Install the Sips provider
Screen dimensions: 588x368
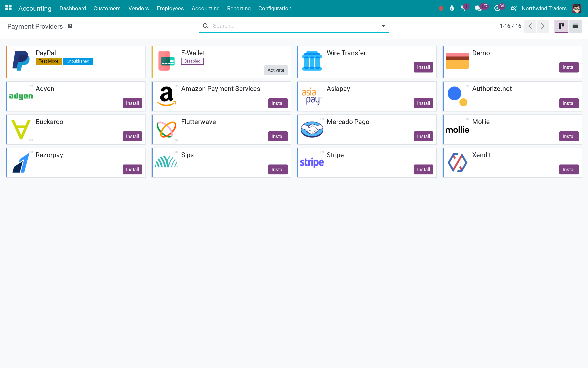278,169
